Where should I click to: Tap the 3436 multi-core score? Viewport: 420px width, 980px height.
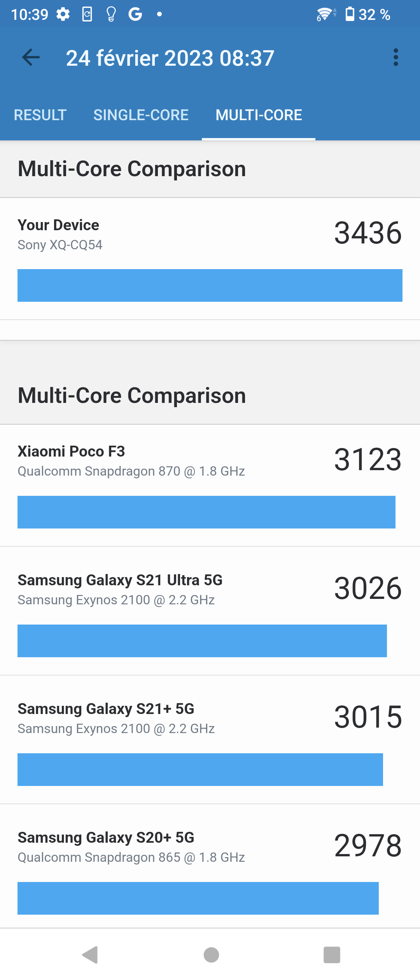pyautogui.click(x=368, y=233)
